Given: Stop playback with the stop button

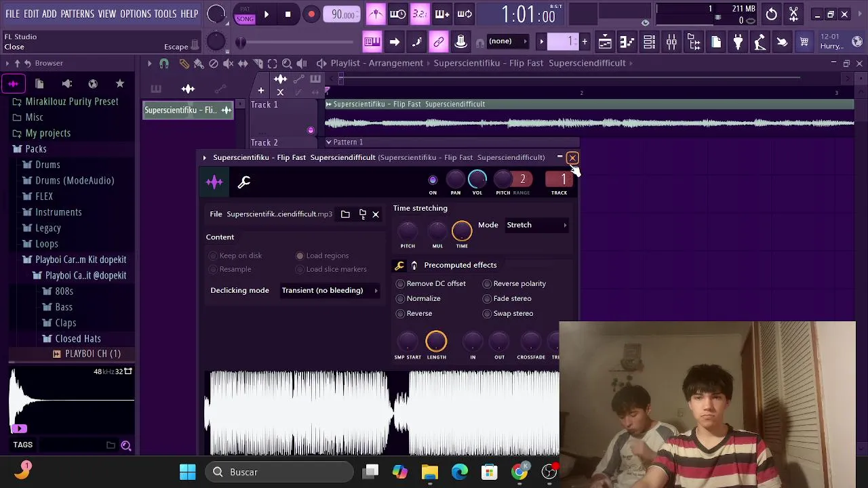Looking at the screenshot, I should point(288,14).
